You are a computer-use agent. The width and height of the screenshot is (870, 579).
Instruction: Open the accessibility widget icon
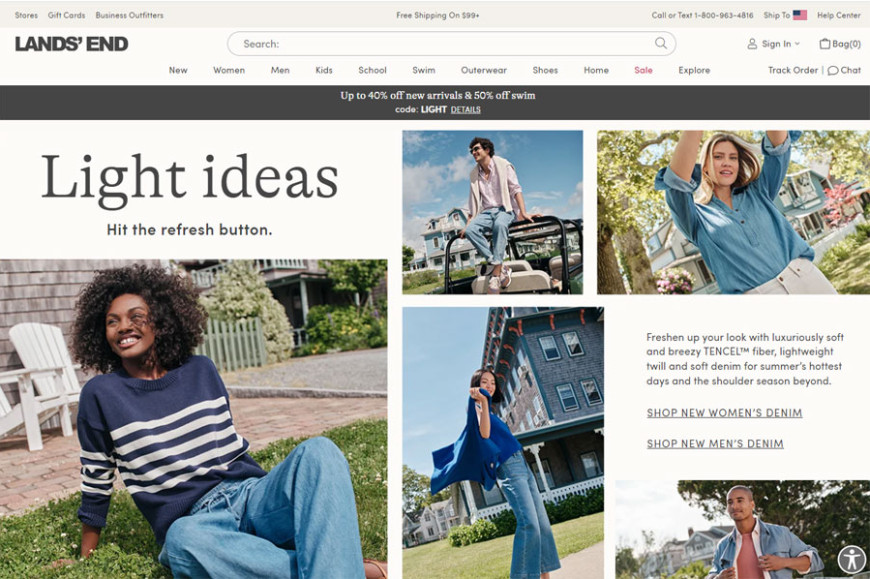(x=852, y=559)
